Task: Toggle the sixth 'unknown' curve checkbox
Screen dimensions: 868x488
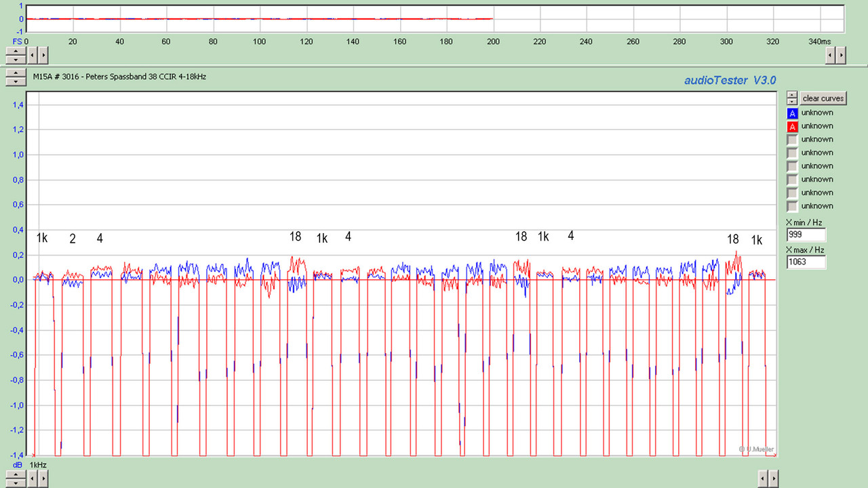Action: point(791,179)
